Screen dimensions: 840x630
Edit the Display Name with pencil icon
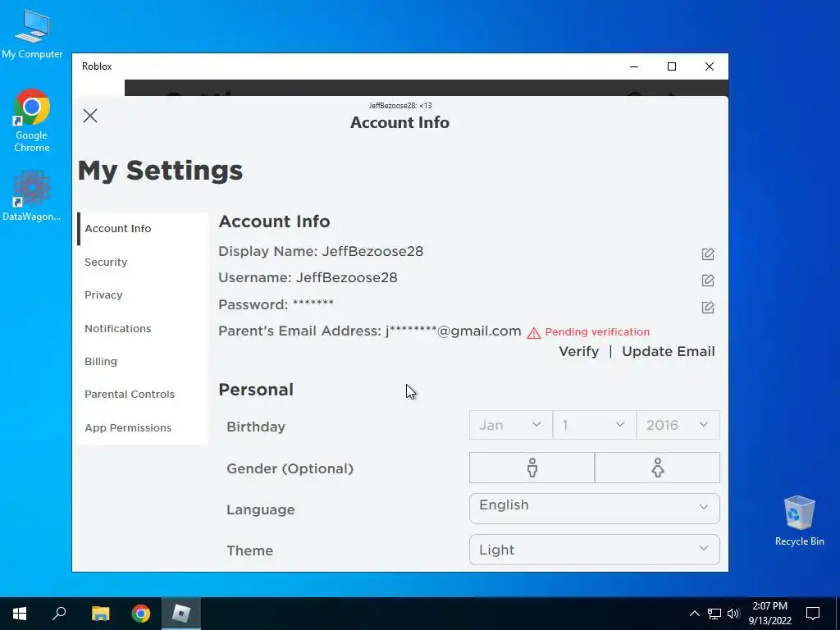(x=708, y=254)
